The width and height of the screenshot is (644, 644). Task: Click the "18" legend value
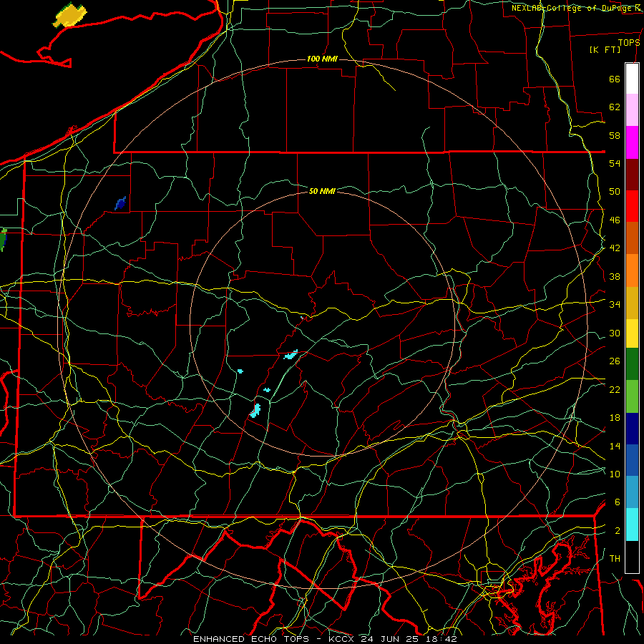[615, 418]
